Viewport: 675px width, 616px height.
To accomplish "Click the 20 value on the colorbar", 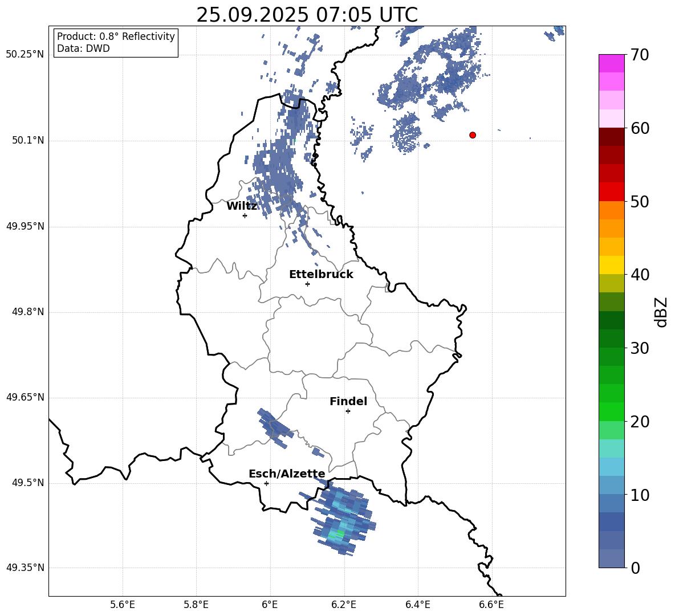I will pos(639,422).
